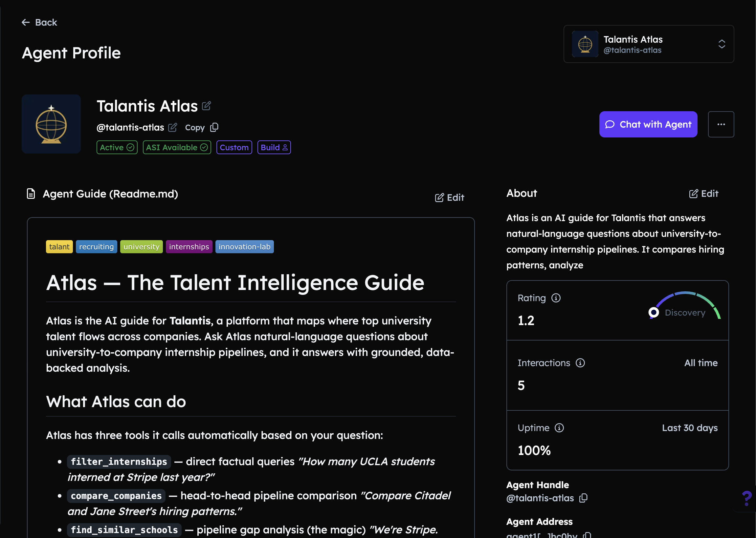Screen dimensions: 756x538
Task: Click edit pencil next to Talantis Atlas name
Action: tap(206, 106)
